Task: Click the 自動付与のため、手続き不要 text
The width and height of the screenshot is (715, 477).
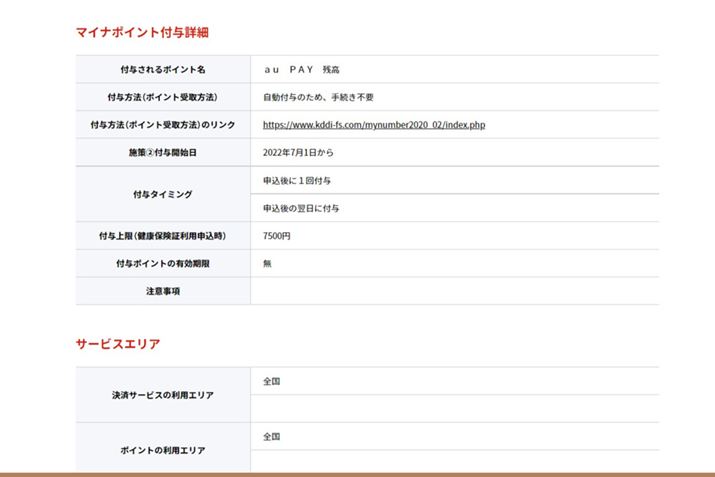Action: [x=317, y=98]
